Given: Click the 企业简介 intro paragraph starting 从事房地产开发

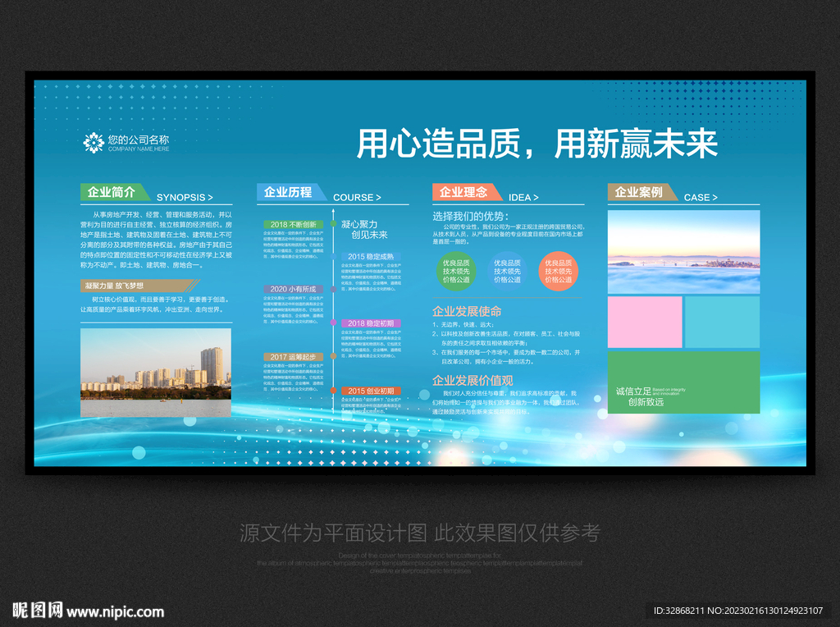Looking at the screenshot, I should click(157, 240).
